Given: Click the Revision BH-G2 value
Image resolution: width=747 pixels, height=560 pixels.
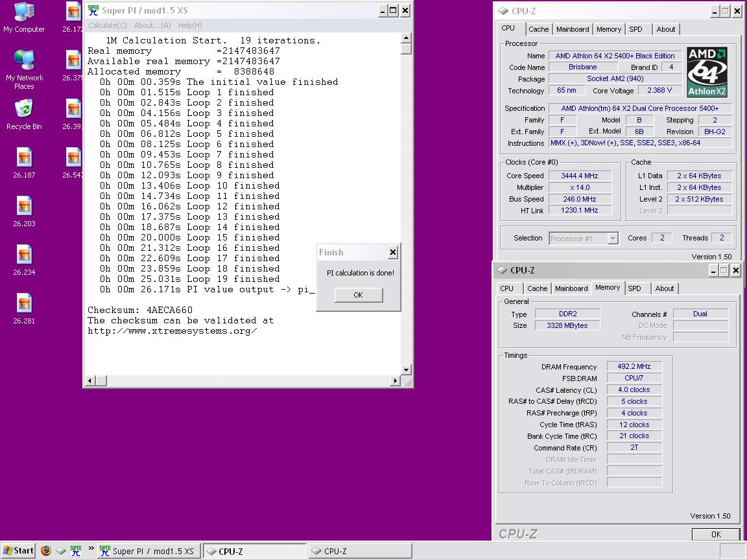Looking at the screenshot, I should tap(715, 132).
